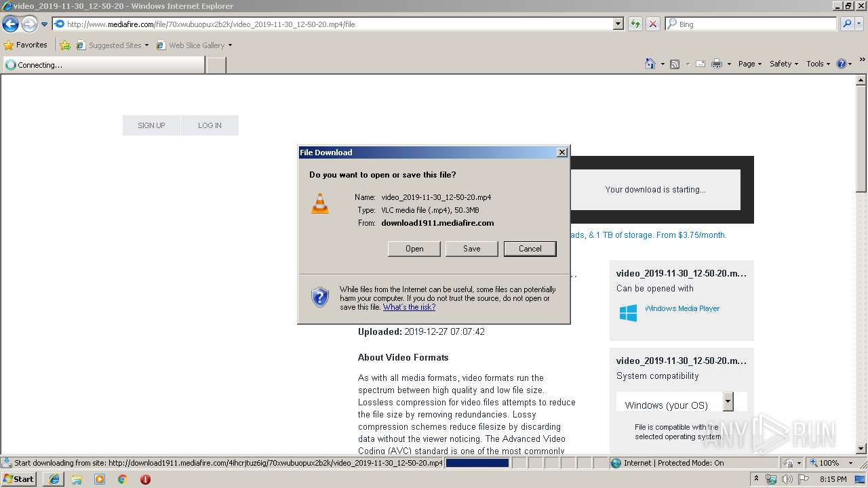Click Internet Explorer taskbar icon
868x488 pixels.
click(x=54, y=479)
